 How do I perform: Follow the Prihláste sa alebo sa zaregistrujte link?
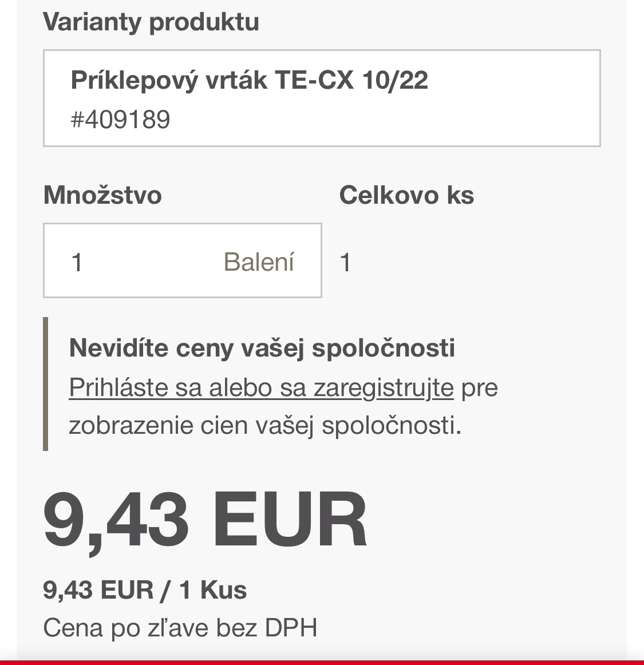coord(261,387)
